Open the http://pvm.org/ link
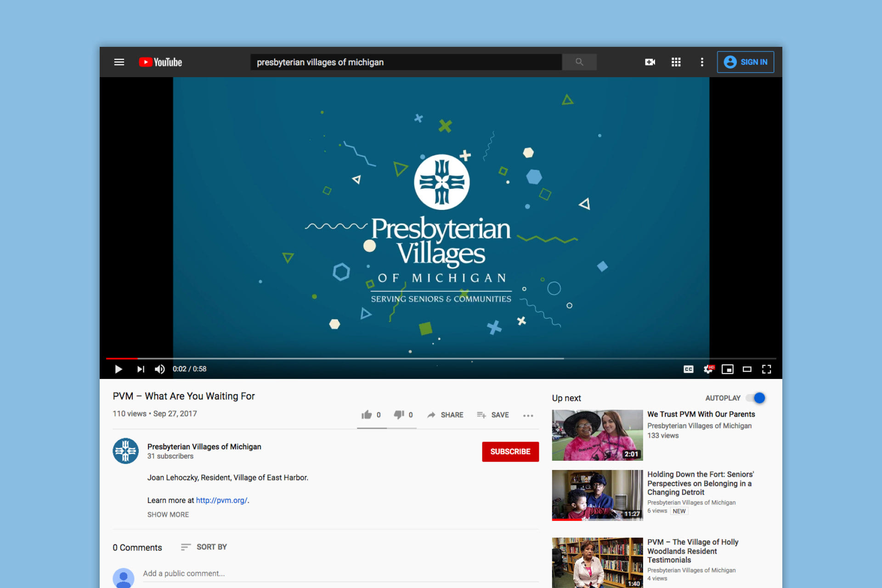This screenshot has width=882, height=588. [221, 500]
